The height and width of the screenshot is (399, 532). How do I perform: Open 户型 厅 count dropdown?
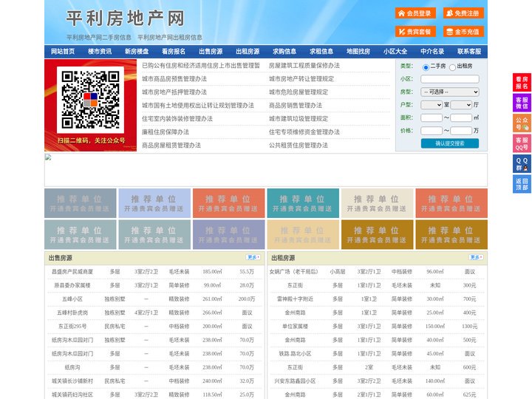(461, 105)
